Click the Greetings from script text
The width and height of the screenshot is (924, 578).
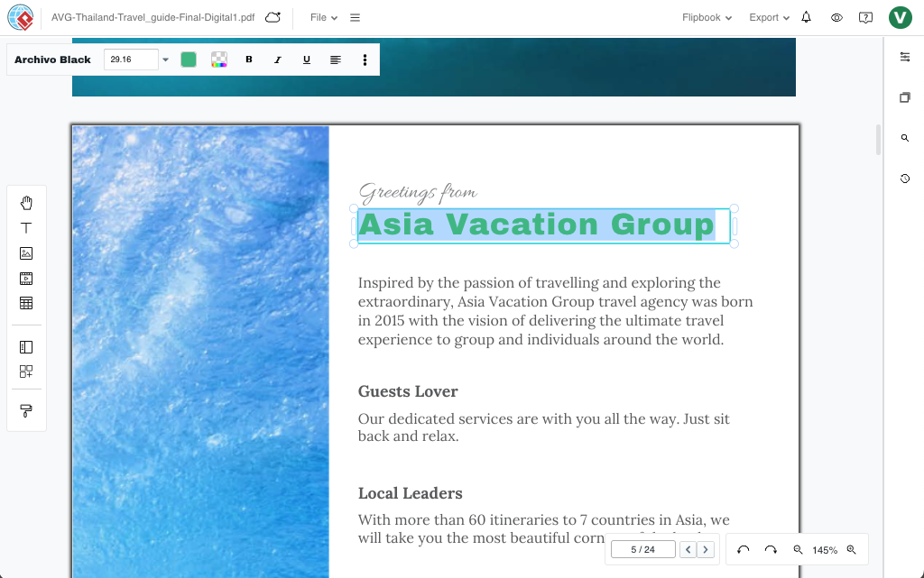click(418, 192)
